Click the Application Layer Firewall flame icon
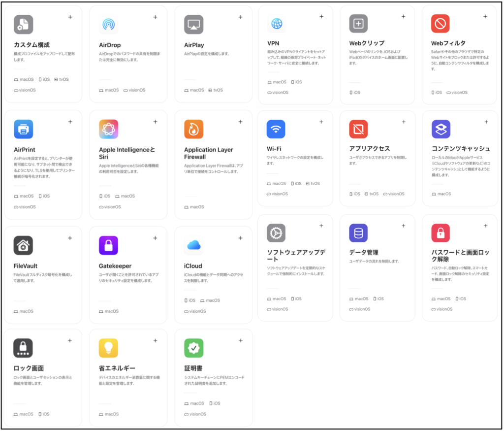504x431 pixels. tap(194, 129)
